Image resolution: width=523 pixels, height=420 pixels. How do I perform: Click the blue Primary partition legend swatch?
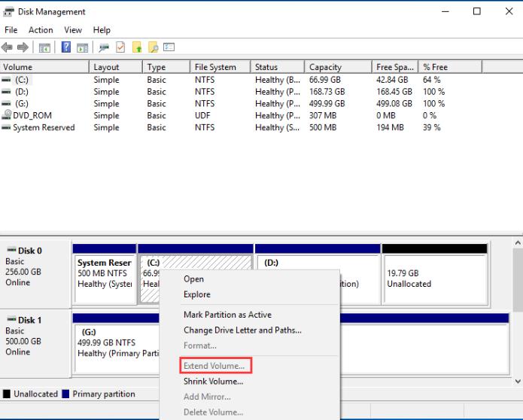(65, 394)
